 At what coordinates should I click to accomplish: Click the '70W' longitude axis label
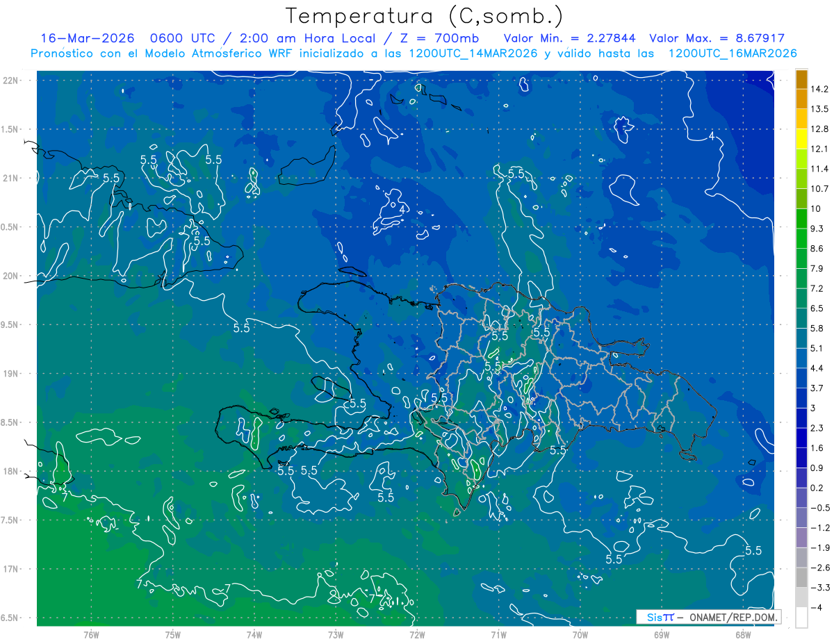point(580,635)
